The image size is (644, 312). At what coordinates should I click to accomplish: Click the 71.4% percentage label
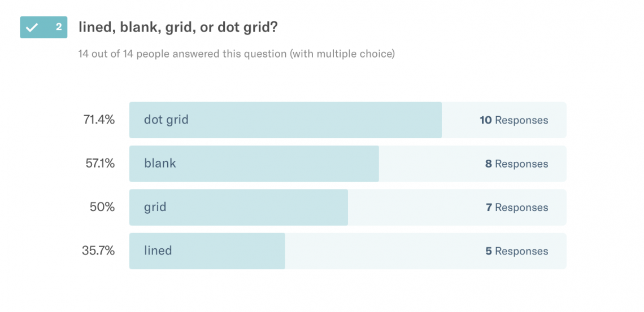click(x=98, y=120)
